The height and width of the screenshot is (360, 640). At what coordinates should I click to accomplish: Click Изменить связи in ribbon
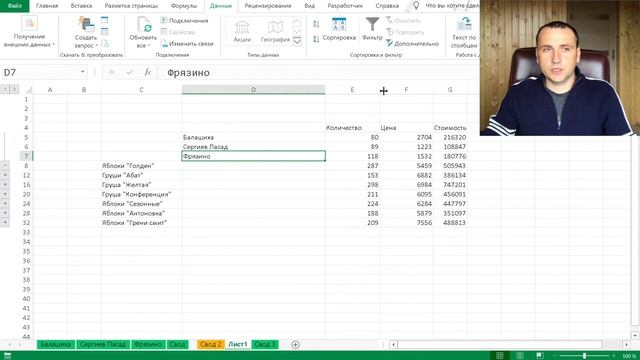(187, 43)
